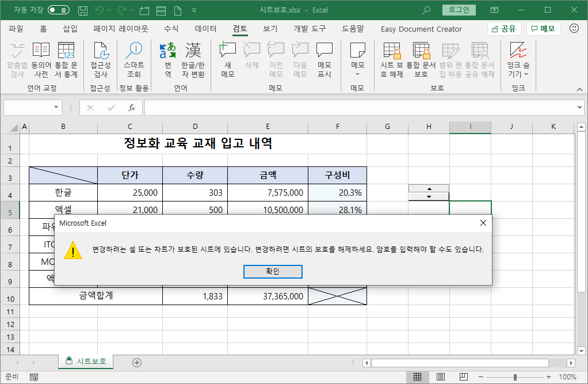Collapse the ribbon with the chevron
The height and width of the screenshot is (384, 588).
[579, 89]
